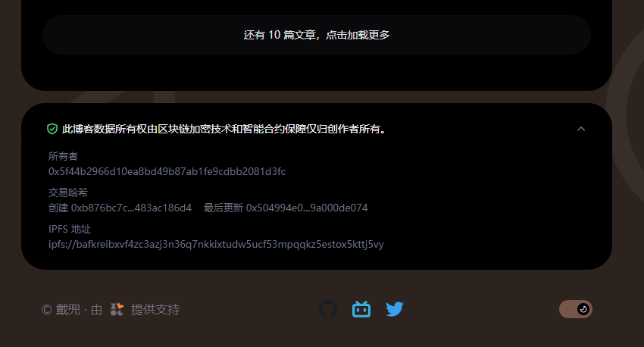The width and height of the screenshot is (644, 347).
Task: Click the 提供支持 footer link
Action: pos(155,309)
